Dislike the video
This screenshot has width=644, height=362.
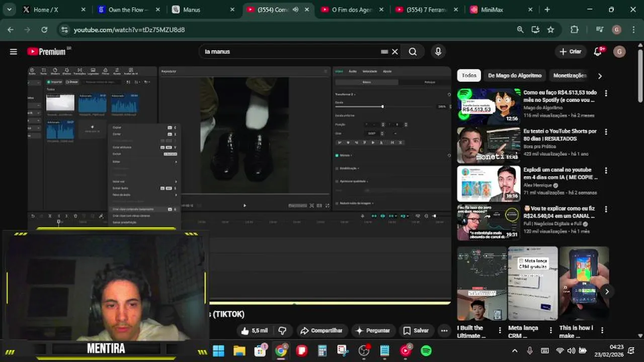tap(282, 330)
